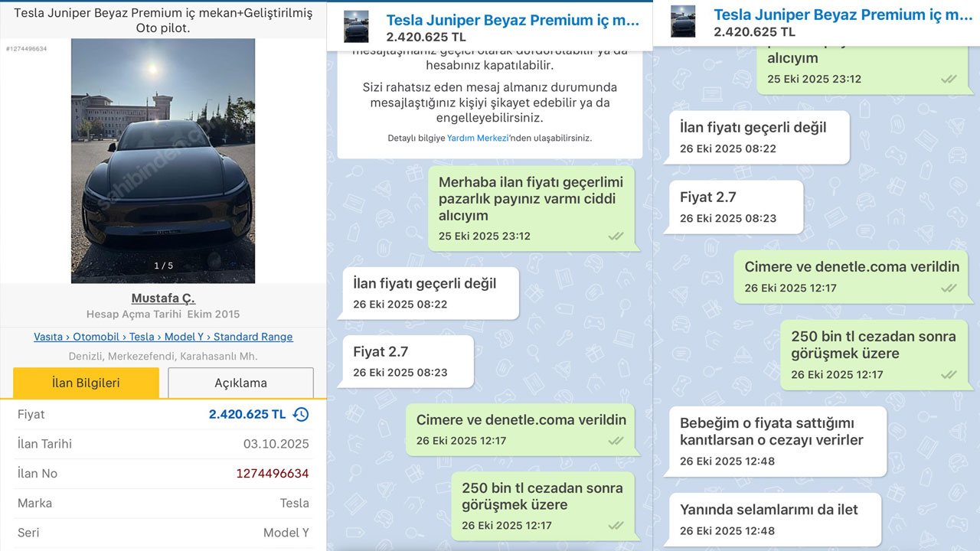980x551 pixels.
Task: Click the double-check read receipt on the Merhaba message
Action: click(x=616, y=236)
